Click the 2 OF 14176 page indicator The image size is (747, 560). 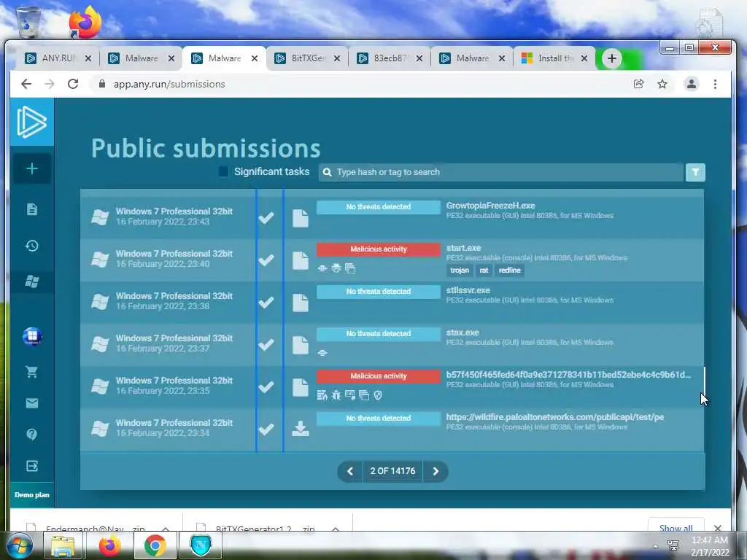coord(392,471)
